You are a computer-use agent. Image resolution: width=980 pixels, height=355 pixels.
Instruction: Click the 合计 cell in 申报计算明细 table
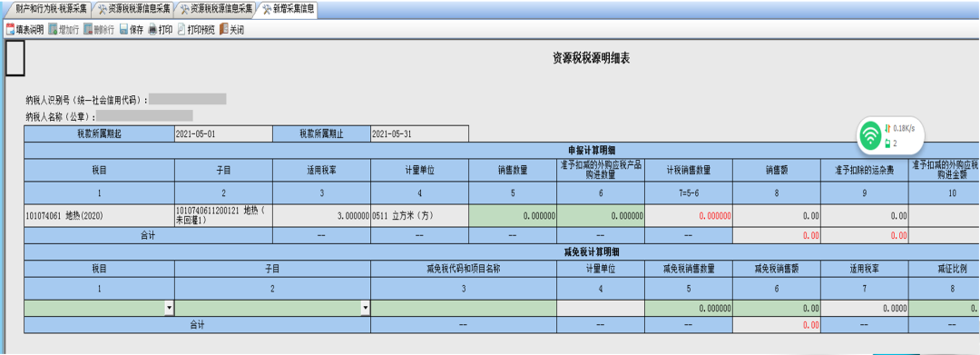(148, 236)
